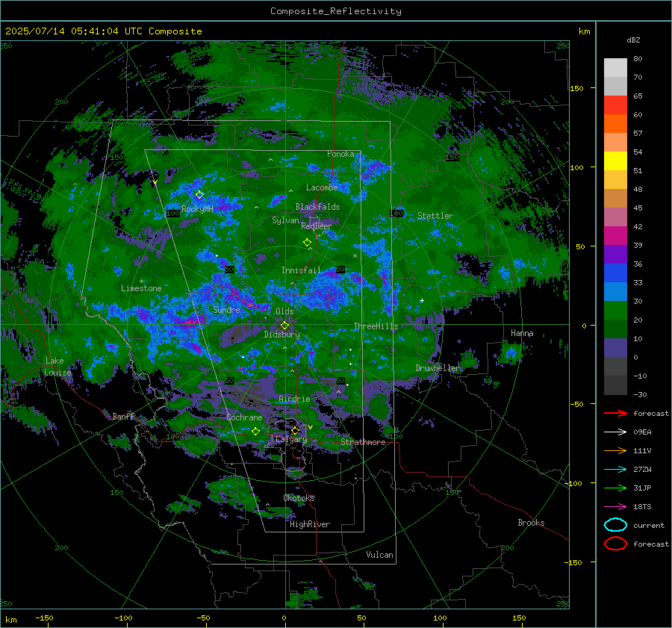Click the Strathmore city label
The width and height of the screenshot is (672, 628).
pos(363,442)
